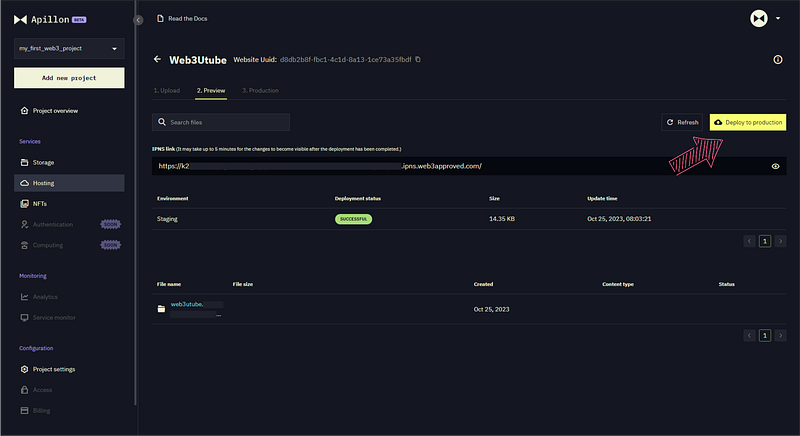
Task: Click the info icon on the right
Action: tap(778, 60)
